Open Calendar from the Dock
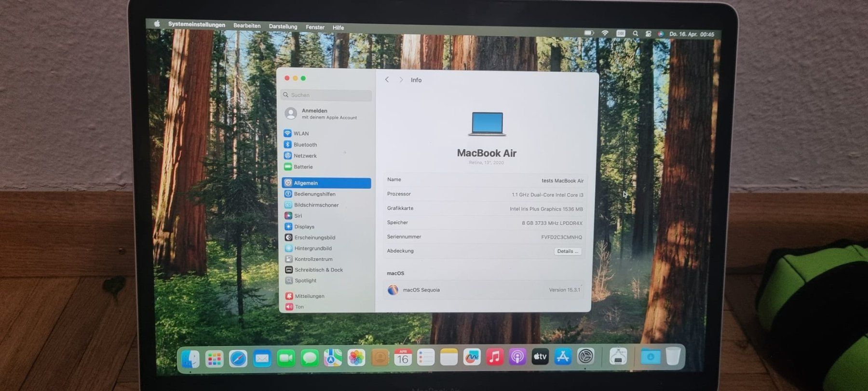Viewport: 868px width, 391px height. click(x=403, y=357)
